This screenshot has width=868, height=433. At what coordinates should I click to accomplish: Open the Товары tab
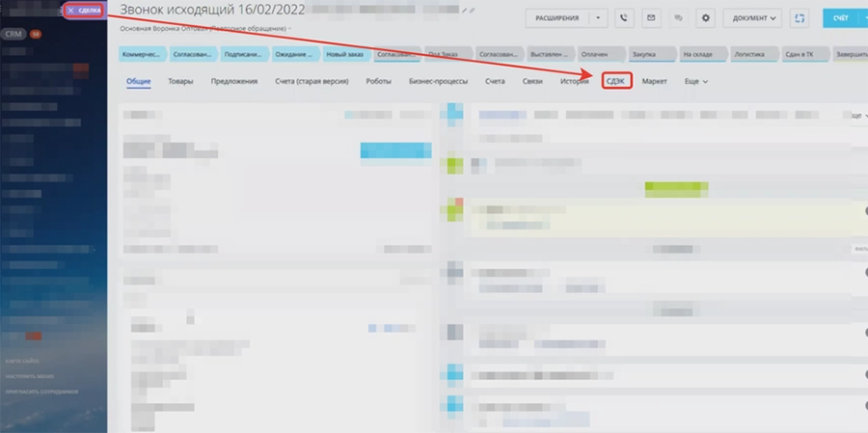coord(180,82)
